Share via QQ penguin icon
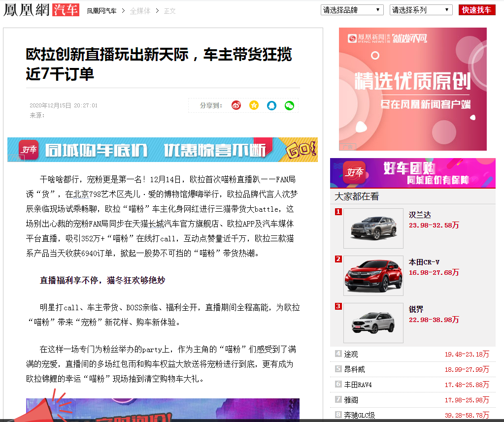This screenshot has width=504, height=422. [x=271, y=105]
